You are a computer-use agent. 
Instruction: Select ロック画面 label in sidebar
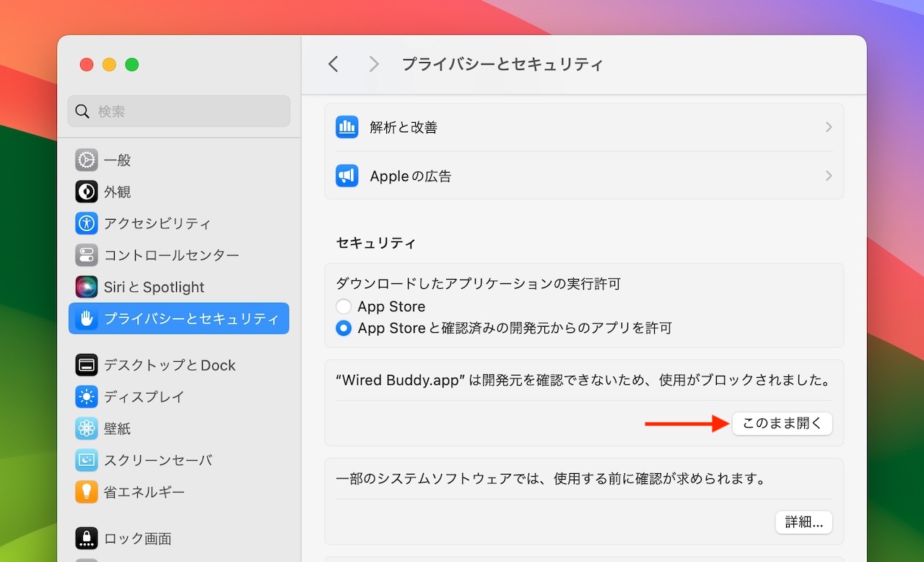point(138,539)
